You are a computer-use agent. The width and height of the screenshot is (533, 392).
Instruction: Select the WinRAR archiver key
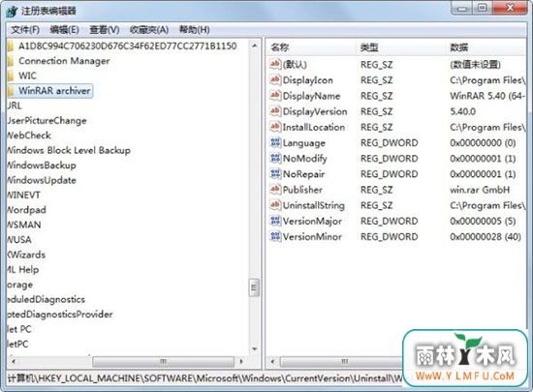click(x=54, y=91)
